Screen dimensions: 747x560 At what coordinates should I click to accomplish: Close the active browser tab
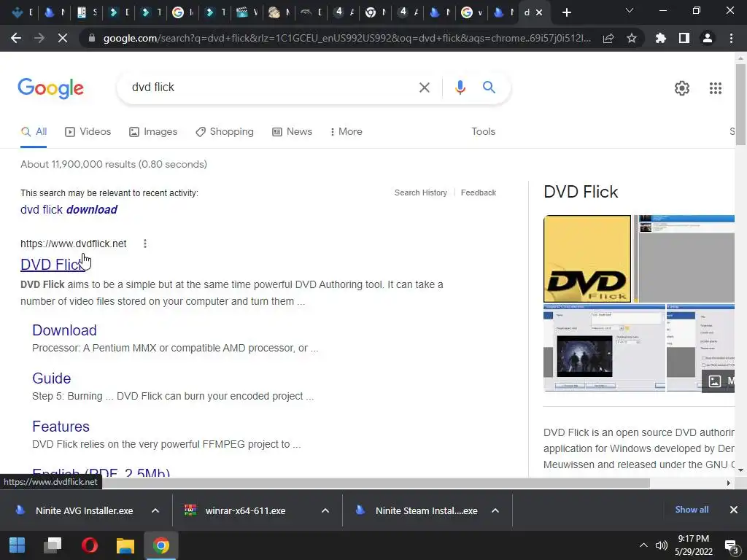[x=539, y=12]
